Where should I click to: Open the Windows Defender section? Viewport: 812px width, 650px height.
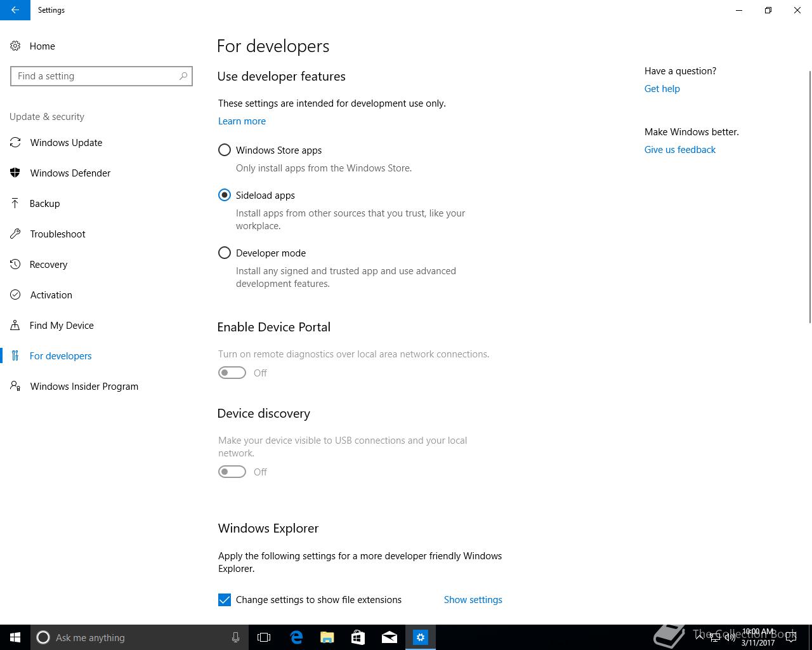click(101, 173)
